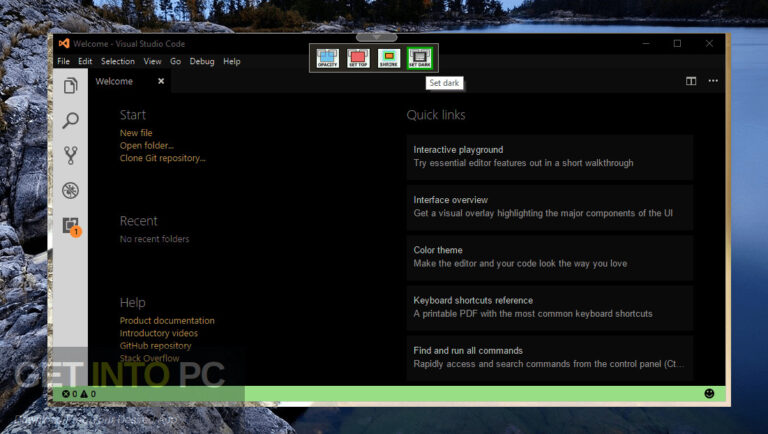
Task: Open the Search panel icon
Action: 71,121
